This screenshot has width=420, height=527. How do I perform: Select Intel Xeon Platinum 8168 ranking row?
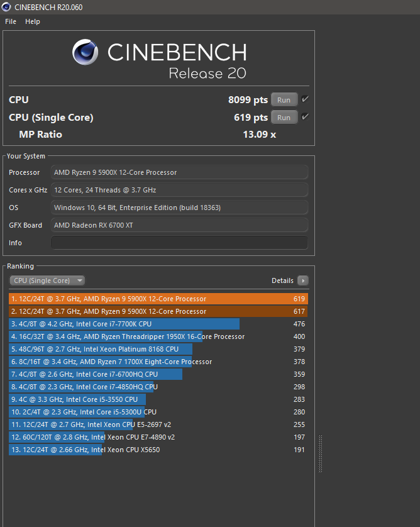(158, 349)
